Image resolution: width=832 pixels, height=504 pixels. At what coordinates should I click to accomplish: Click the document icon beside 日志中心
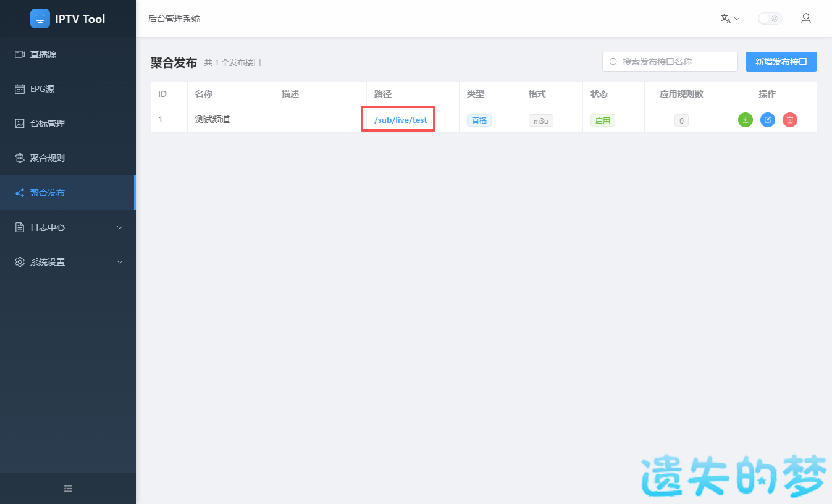[20, 227]
